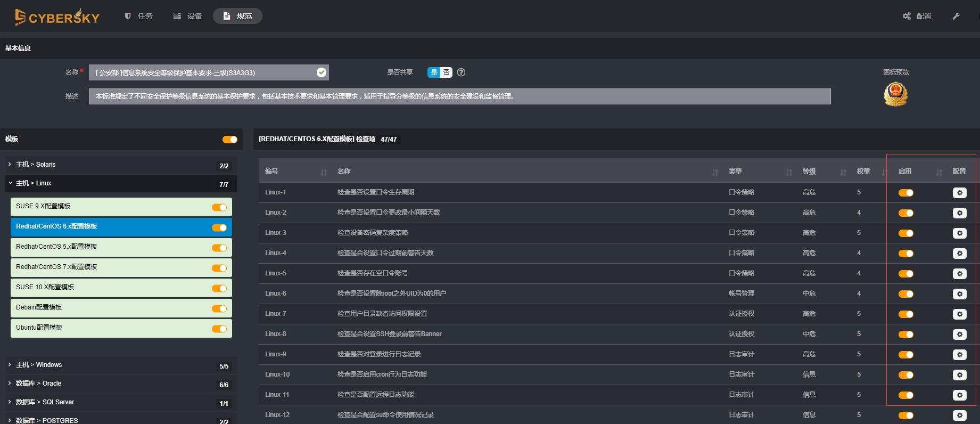Sort table by 等级 column arrows
The image size is (980, 424).
[843, 172]
